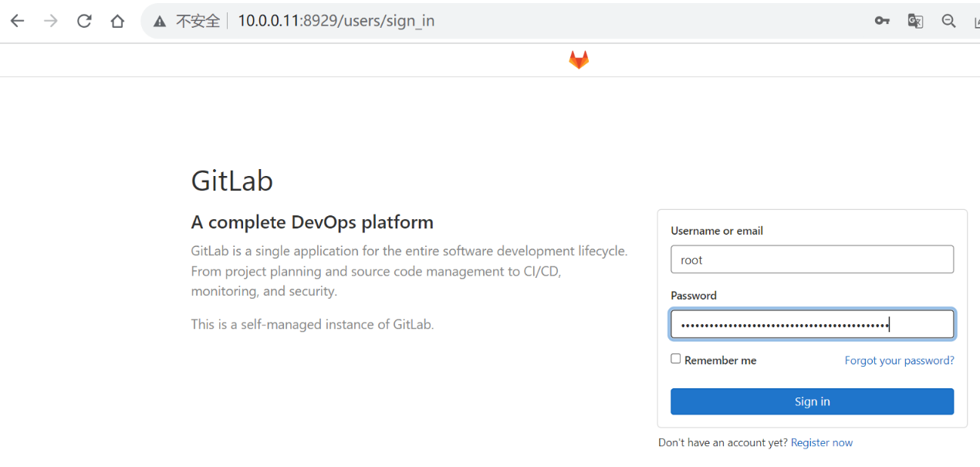This screenshot has width=980, height=467.
Task: Click the not-secure warning triangle icon
Action: point(160,22)
